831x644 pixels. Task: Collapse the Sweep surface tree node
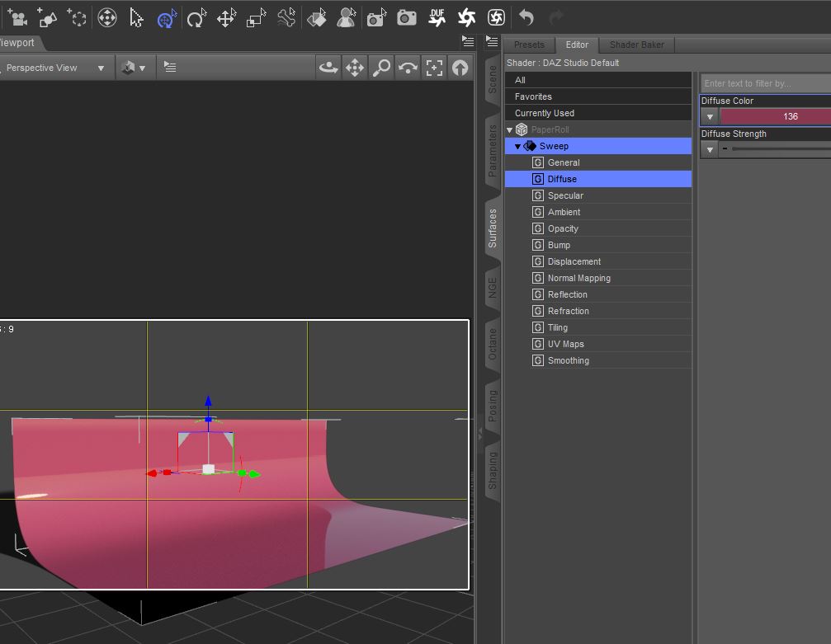tap(517, 147)
